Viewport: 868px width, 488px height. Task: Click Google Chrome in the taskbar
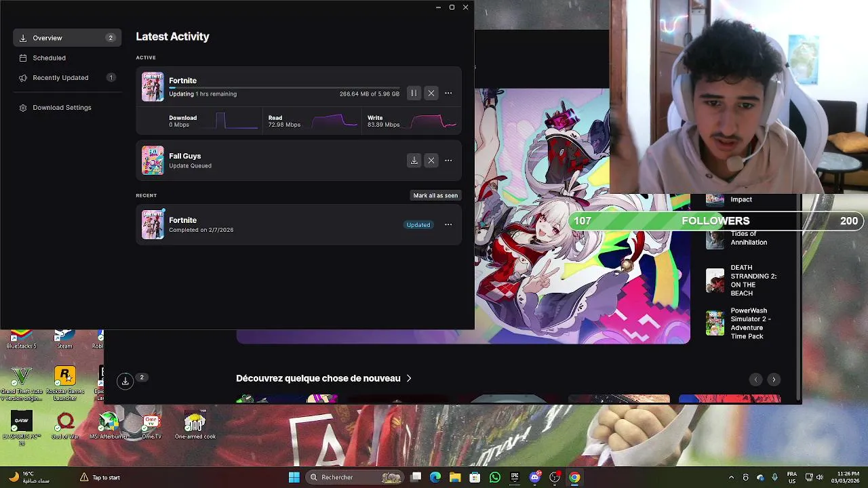point(574,477)
